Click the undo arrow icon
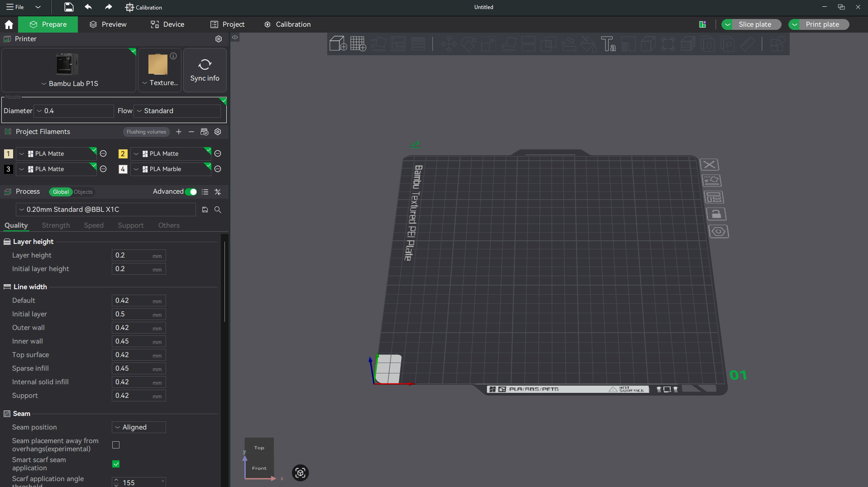This screenshot has width=868, height=487. (x=88, y=7)
